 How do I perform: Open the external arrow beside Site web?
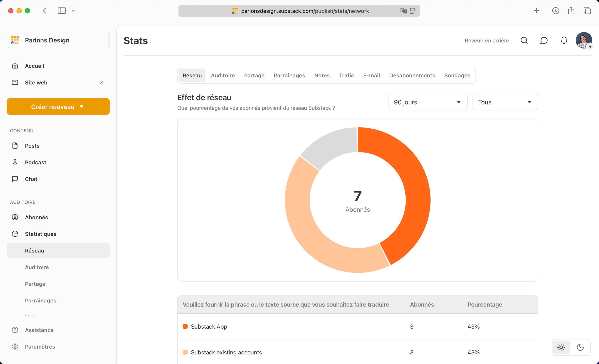(x=101, y=82)
